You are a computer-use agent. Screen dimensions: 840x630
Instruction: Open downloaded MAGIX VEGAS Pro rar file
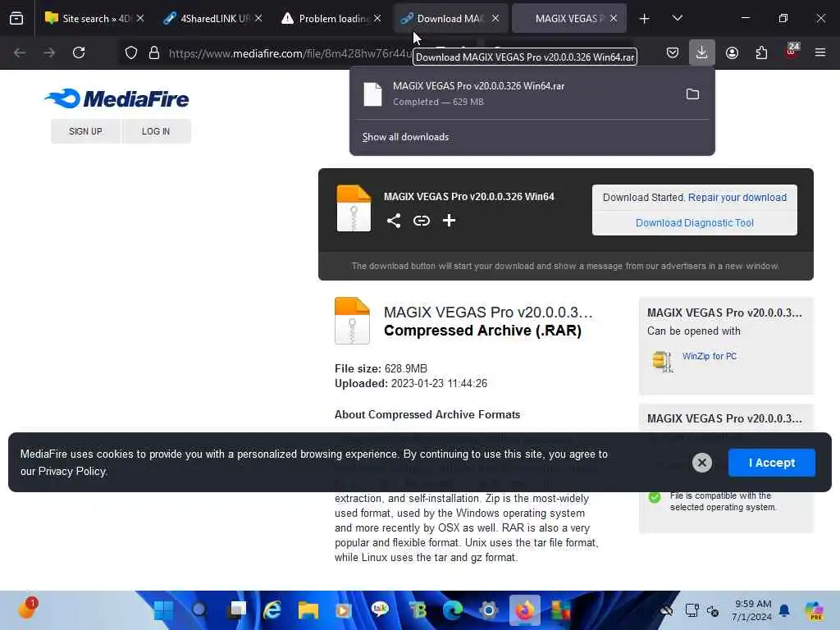point(514,94)
